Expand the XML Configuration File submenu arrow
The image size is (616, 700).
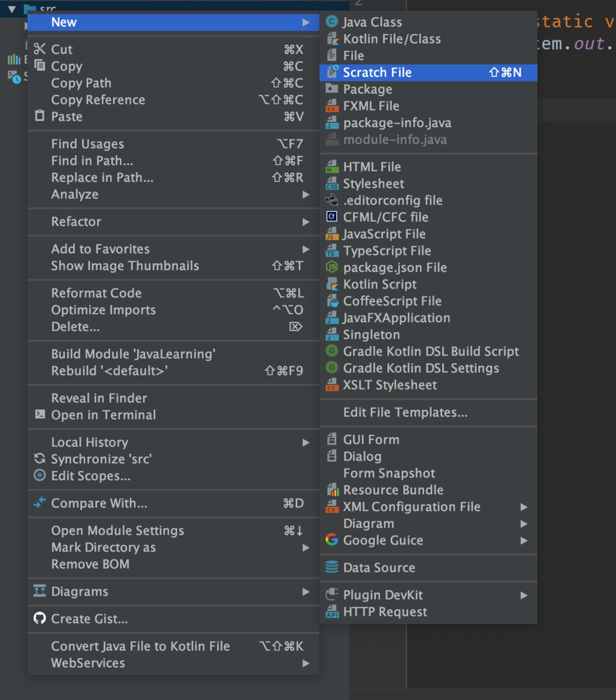(x=524, y=507)
